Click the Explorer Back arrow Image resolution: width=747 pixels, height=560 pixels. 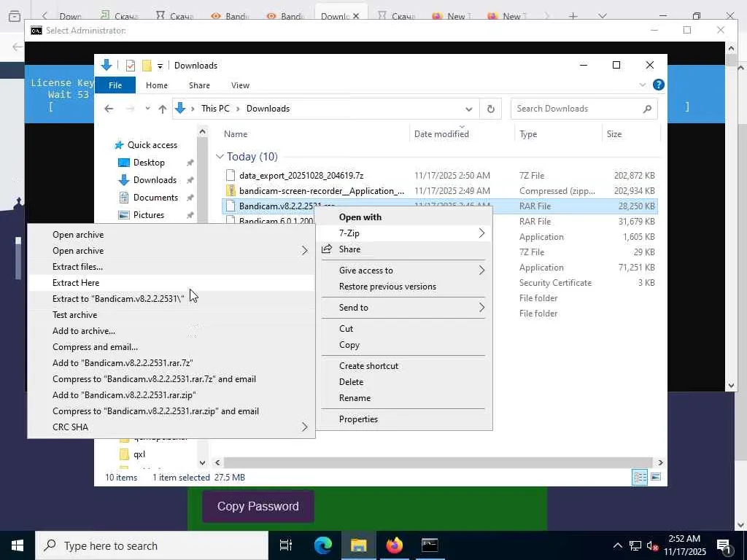click(x=109, y=109)
